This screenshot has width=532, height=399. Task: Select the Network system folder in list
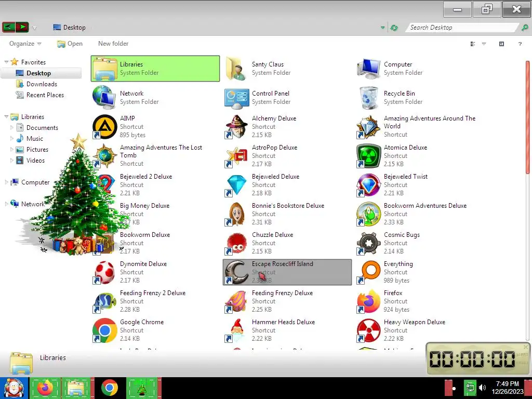pos(155,98)
